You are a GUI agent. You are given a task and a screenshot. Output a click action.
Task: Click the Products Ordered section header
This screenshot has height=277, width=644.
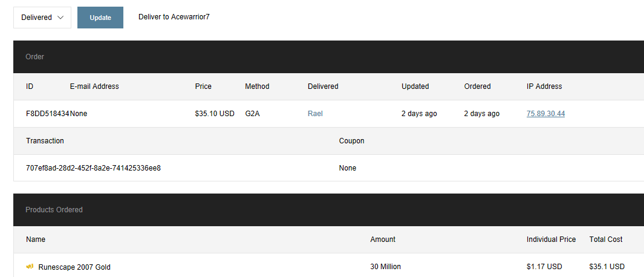[54, 210]
